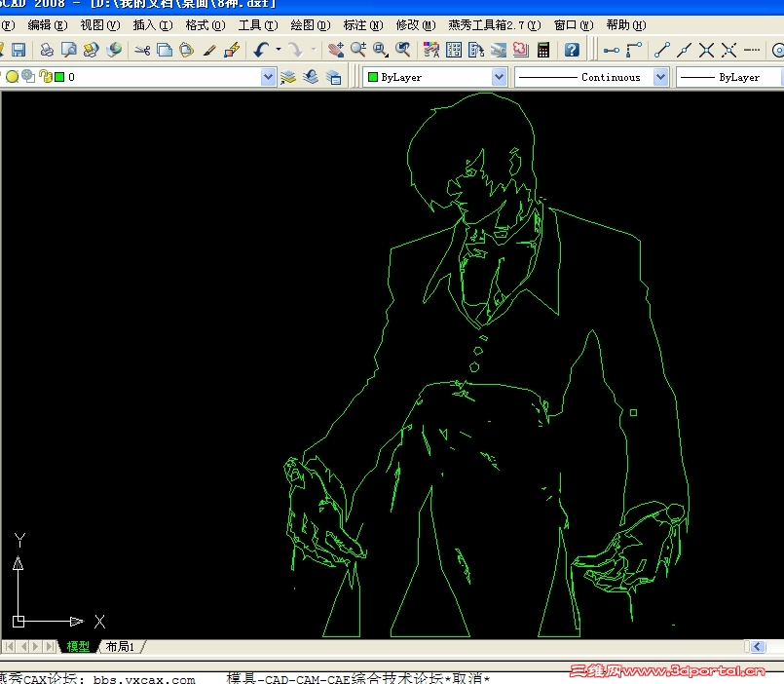Select the Endpoint object snap
Viewport: 784px width, 684px height.
pyautogui.click(x=662, y=50)
